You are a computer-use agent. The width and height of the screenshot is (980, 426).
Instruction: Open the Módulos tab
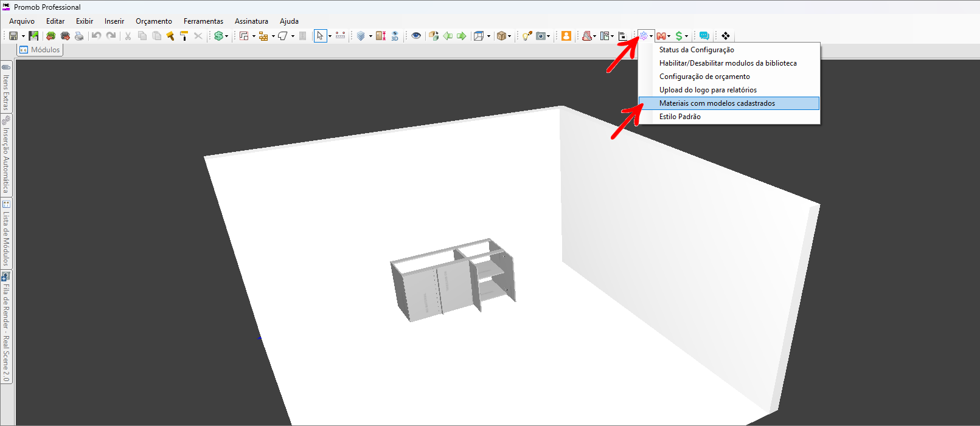coord(41,50)
